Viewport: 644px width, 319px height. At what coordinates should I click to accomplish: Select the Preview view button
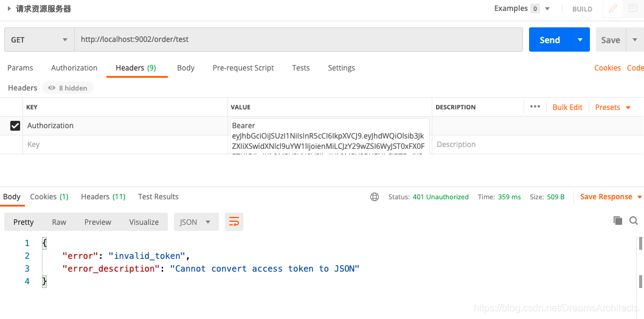[x=98, y=222]
